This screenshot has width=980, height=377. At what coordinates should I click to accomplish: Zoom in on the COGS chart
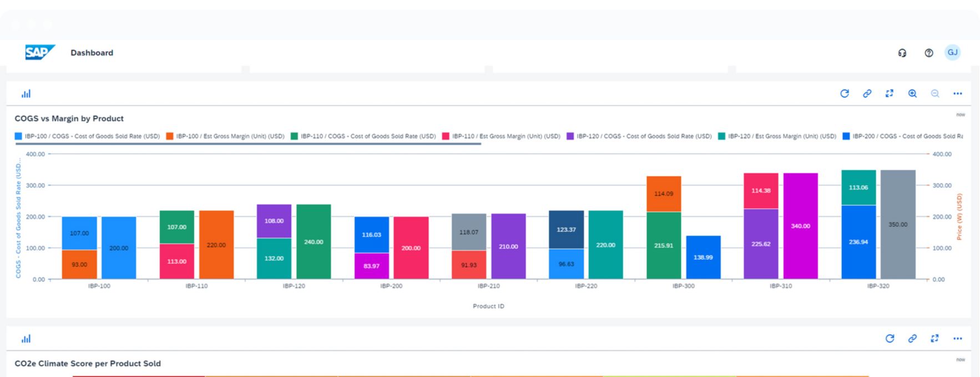pos(912,94)
